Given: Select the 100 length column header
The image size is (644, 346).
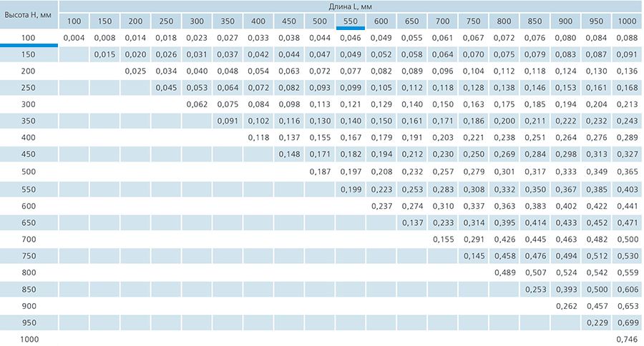Looking at the screenshot, I should point(74,21).
